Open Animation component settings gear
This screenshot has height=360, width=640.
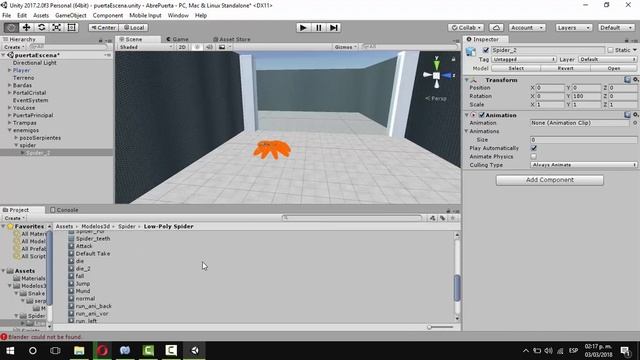click(x=636, y=115)
